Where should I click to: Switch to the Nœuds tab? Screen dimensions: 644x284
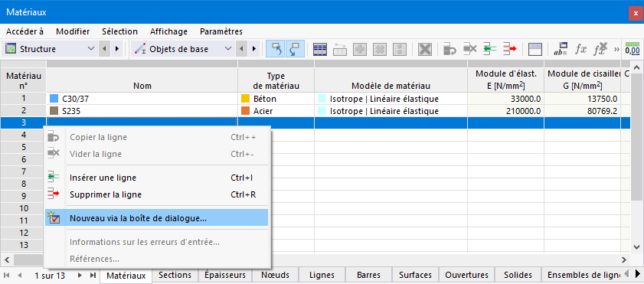pos(275,275)
